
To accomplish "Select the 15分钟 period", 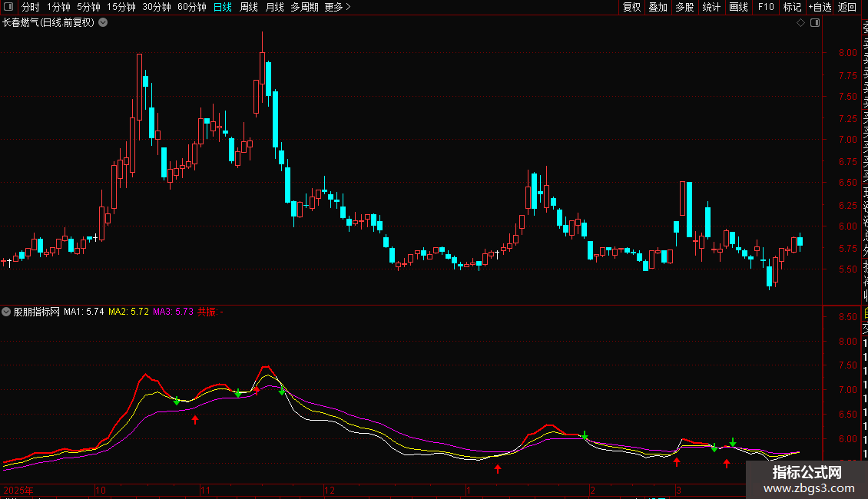I will 121,7.
